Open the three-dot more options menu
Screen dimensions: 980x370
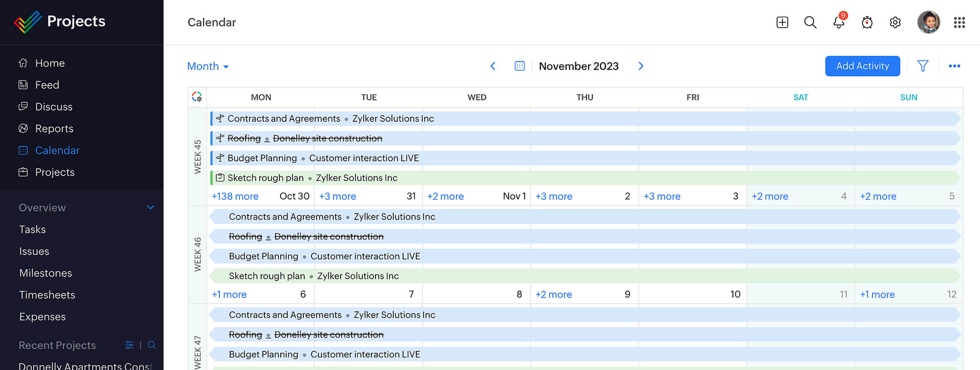tap(954, 66)
